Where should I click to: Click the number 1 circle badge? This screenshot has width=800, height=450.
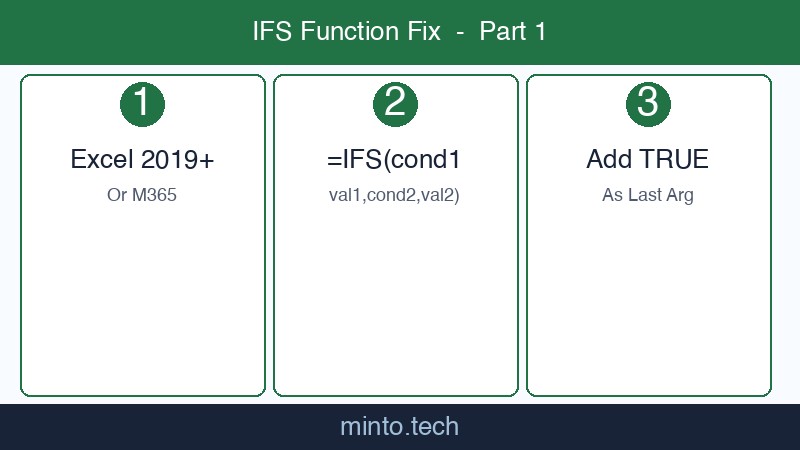142,104
